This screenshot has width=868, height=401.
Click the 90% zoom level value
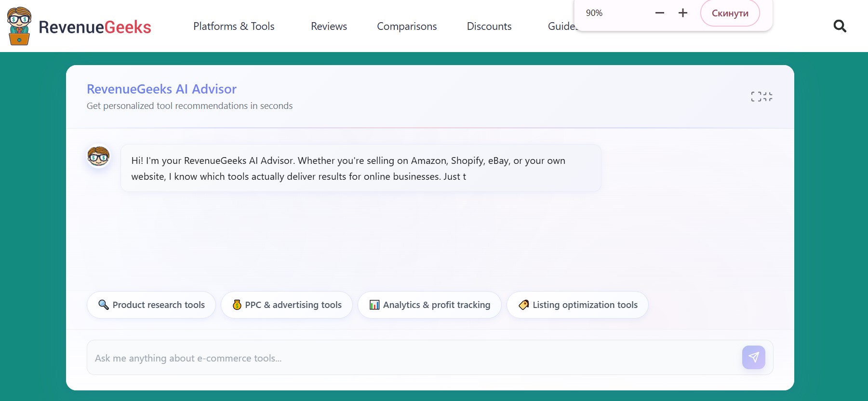[594, 13]
